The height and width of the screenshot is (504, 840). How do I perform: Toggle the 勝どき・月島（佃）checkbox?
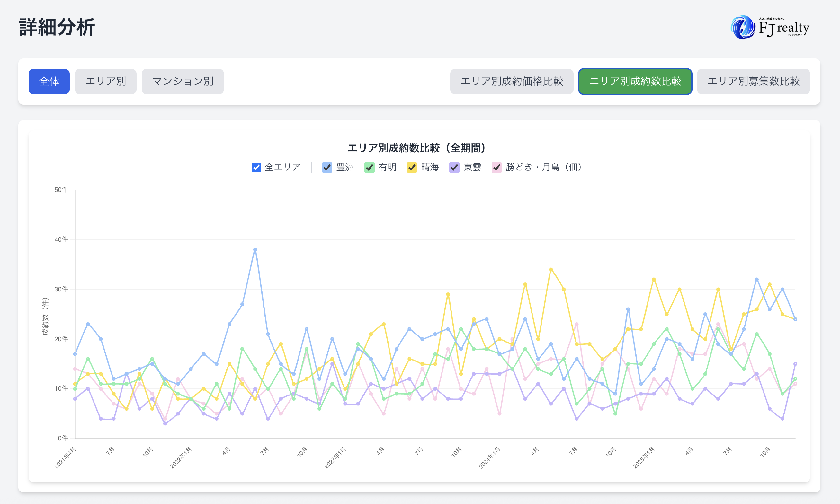(x=497, y=168)
